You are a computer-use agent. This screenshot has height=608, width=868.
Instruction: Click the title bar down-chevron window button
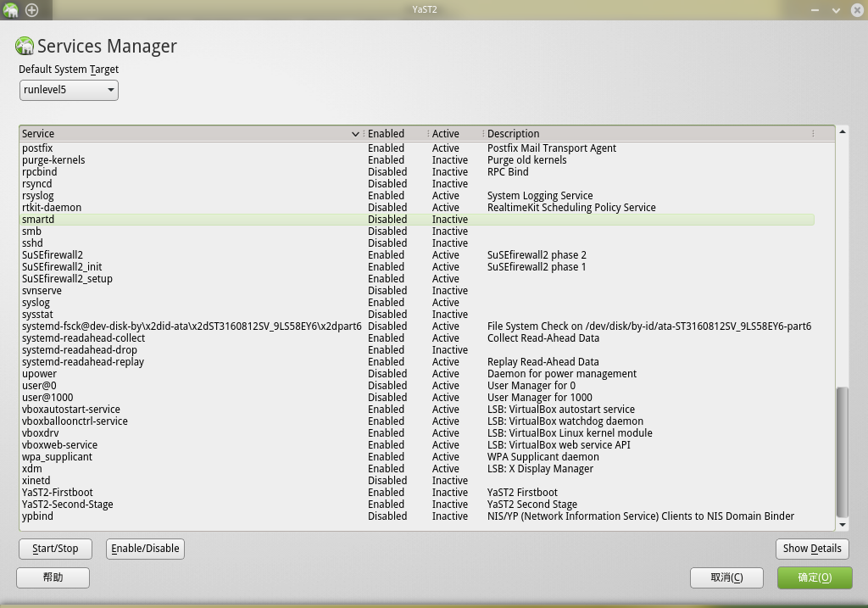pyautogui.click(x=836, y=10)
